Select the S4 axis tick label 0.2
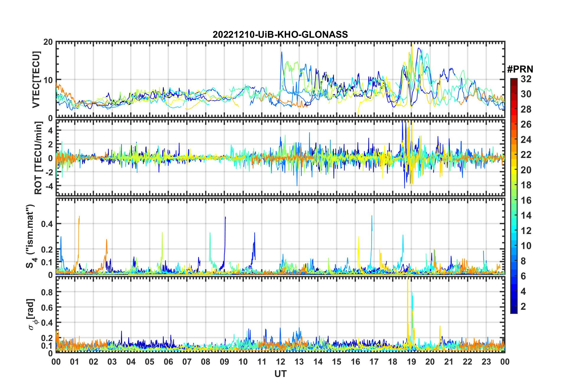 coord(47,249)
